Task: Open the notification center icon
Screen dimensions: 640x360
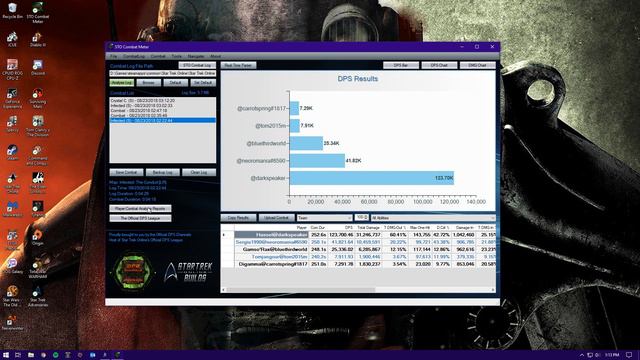Action: 629,355
